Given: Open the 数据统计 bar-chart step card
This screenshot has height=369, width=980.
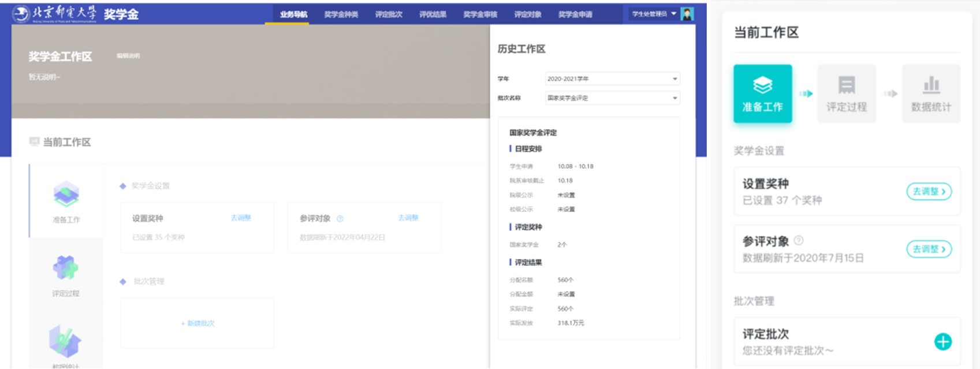Looking at the screenshot, I should [x=931, y=94].
